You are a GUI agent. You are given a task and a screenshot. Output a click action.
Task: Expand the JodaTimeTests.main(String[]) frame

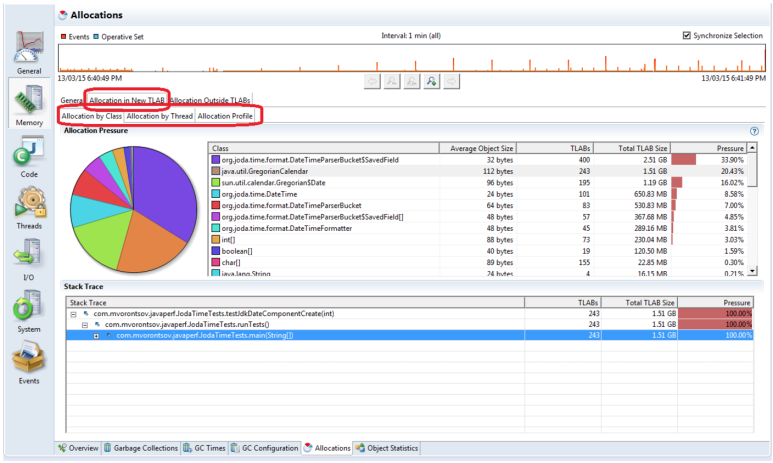click(x=96, y=336)
